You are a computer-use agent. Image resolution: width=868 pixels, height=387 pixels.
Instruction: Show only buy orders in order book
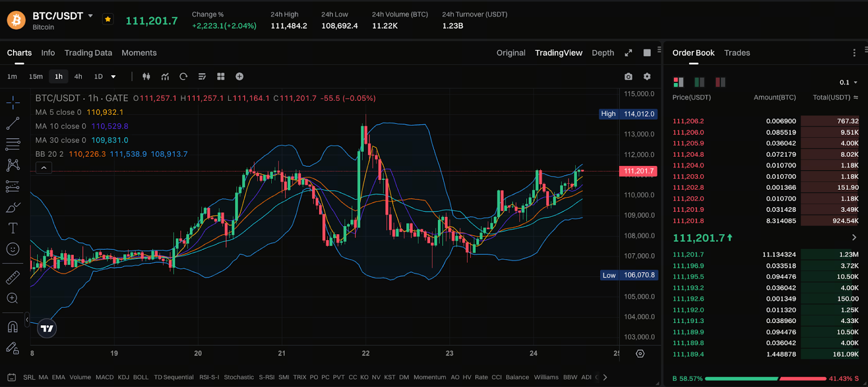(699, 82)
